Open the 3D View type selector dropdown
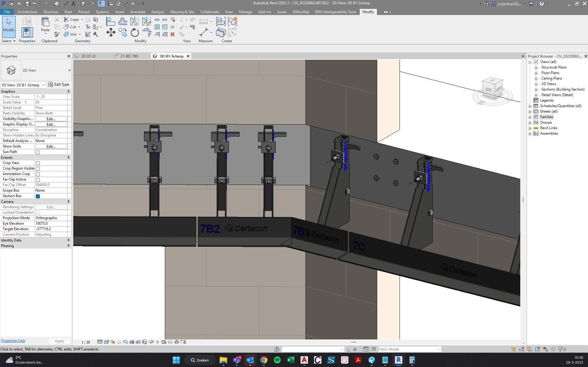Image resolution: width=588 pixels, height=367 pixels. point(69,70)
